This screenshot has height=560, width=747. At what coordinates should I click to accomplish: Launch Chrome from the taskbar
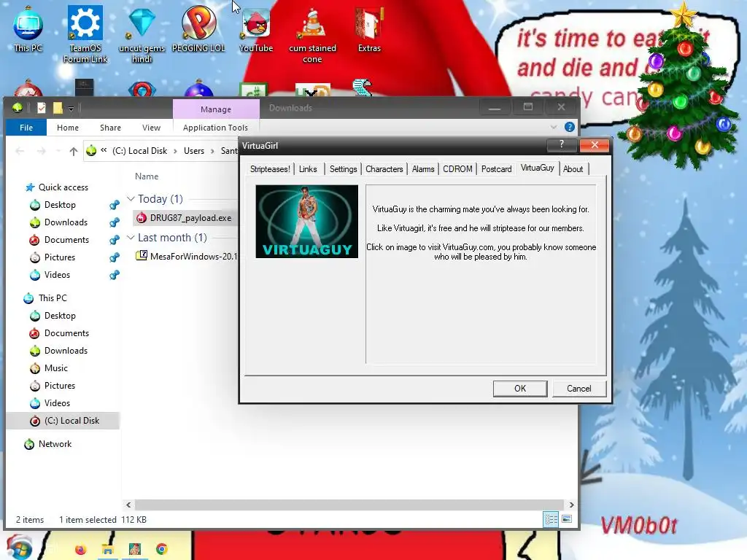pos(161,550)
